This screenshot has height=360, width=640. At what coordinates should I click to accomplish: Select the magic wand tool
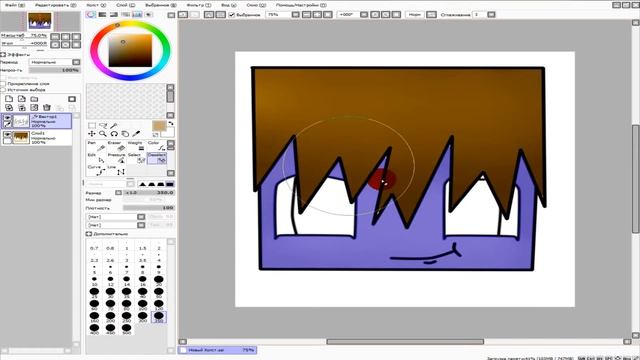tap(114, 126)
